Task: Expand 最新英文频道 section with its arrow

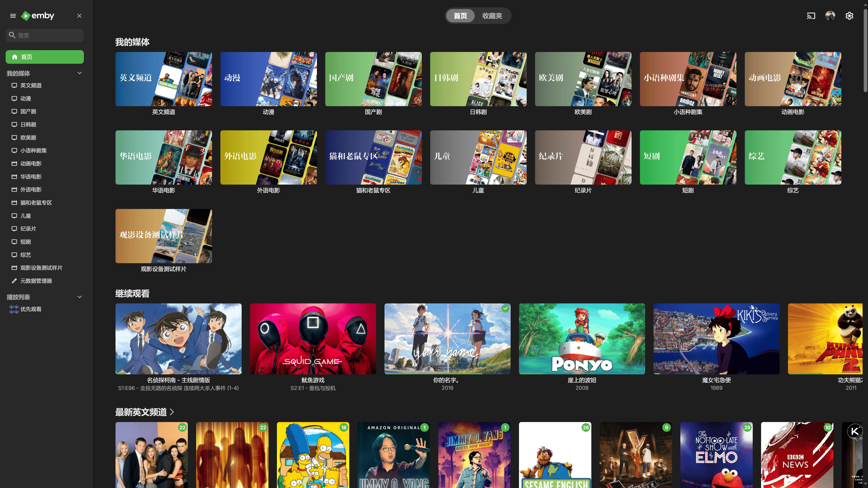Action: (172, 412)
